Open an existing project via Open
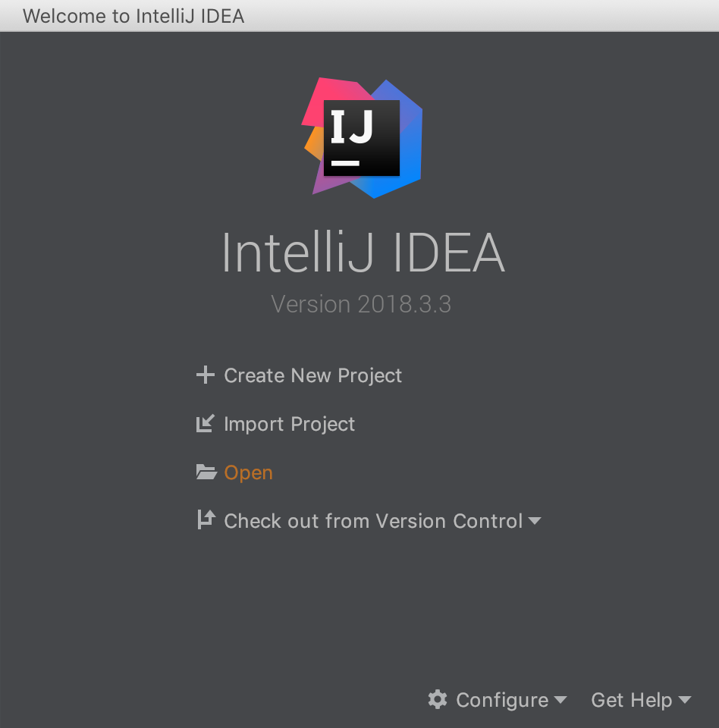Viewport: 719px width, 728px height. pyautogui.click(x=248, y=472)
